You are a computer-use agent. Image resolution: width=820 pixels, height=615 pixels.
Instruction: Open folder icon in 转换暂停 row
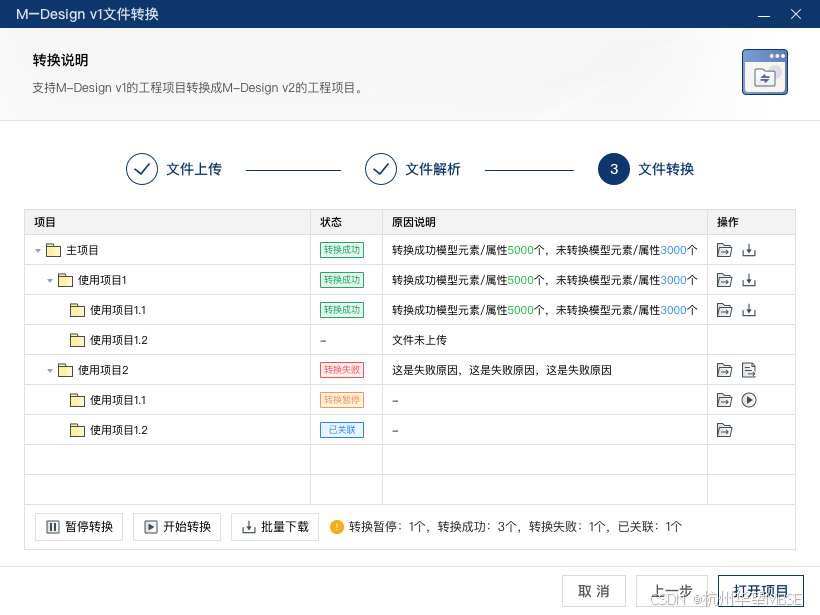click(x=724, y=401)
